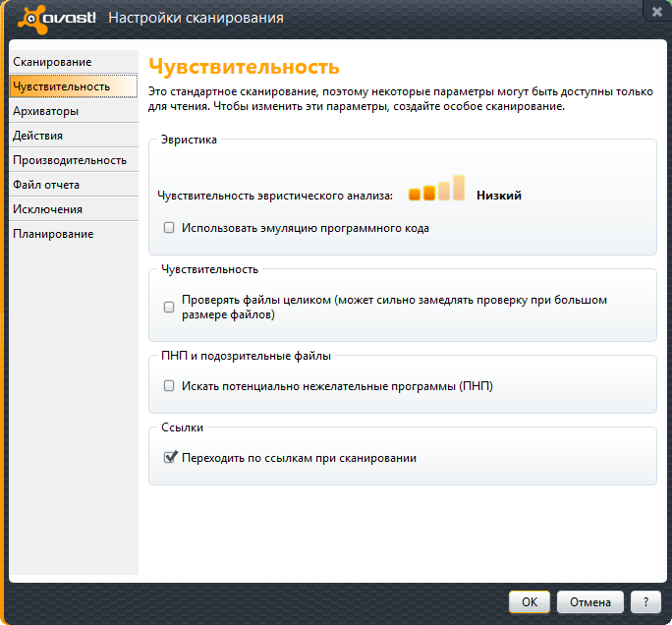Open the Исключения section
The image size is (672, 625).
click(x=47, y=209)
